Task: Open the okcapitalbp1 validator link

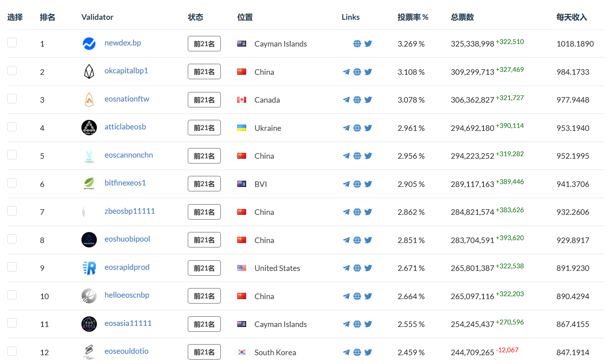Action: click(x=126, y=71)
